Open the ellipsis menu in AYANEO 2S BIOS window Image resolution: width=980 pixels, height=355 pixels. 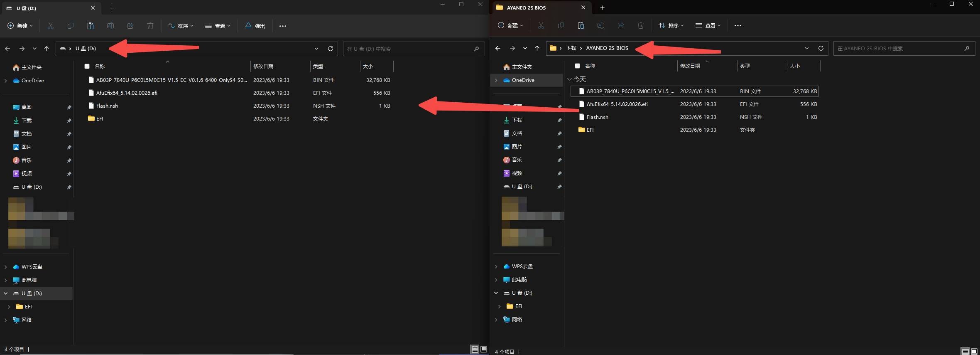[x=738, y=25]
